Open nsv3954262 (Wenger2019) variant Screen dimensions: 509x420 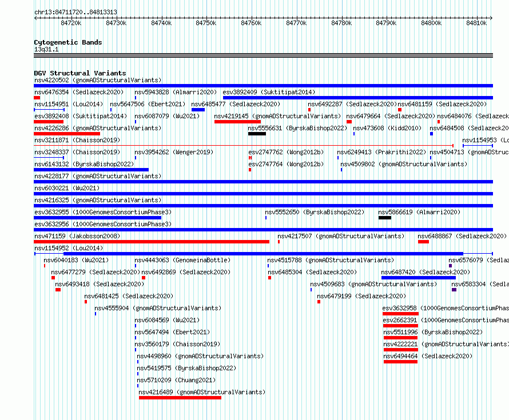[x=174, y=152]
